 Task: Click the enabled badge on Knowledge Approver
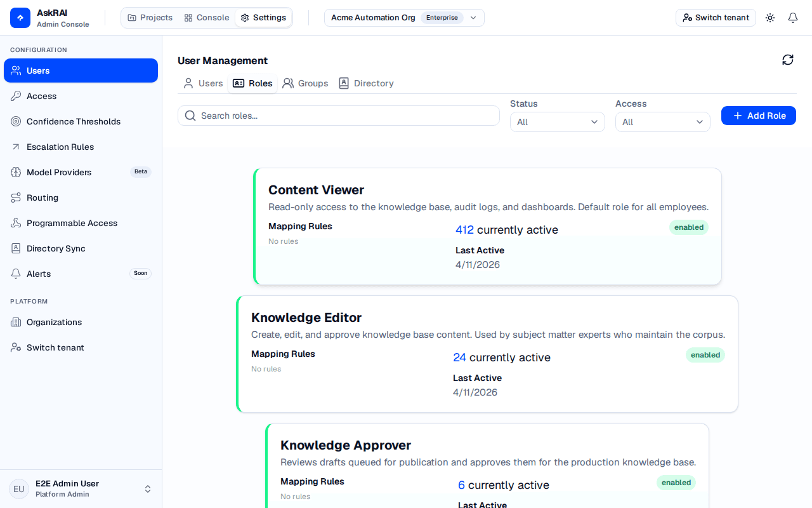click(676, 483)
